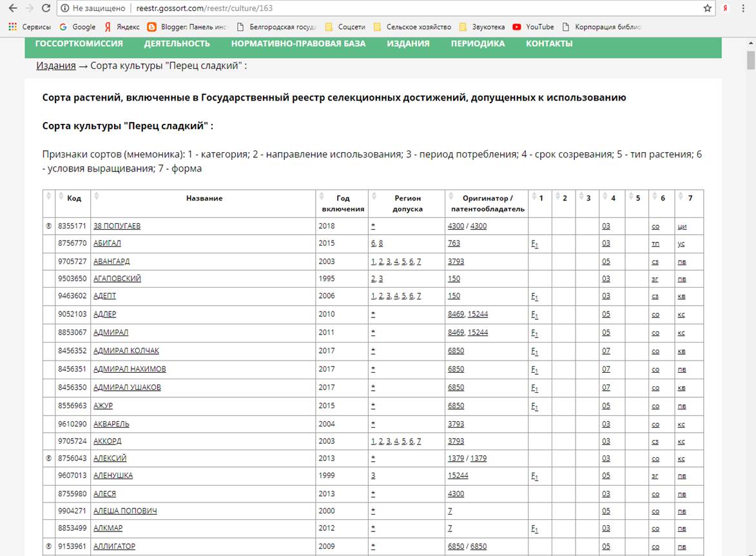The image size is (756, 556).
Task: Open the АЛЕКСИЙ variety link
Action: [110, 459]
